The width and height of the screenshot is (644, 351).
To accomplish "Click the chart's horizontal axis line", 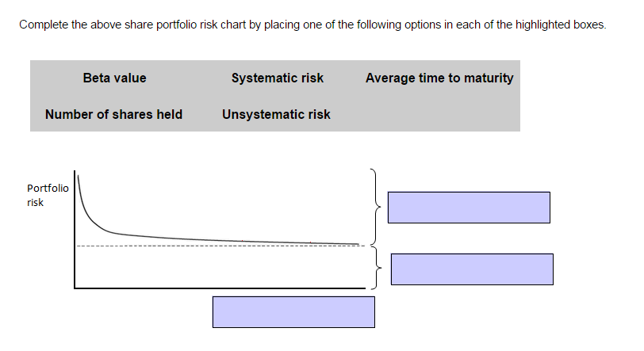I will 222,287.
